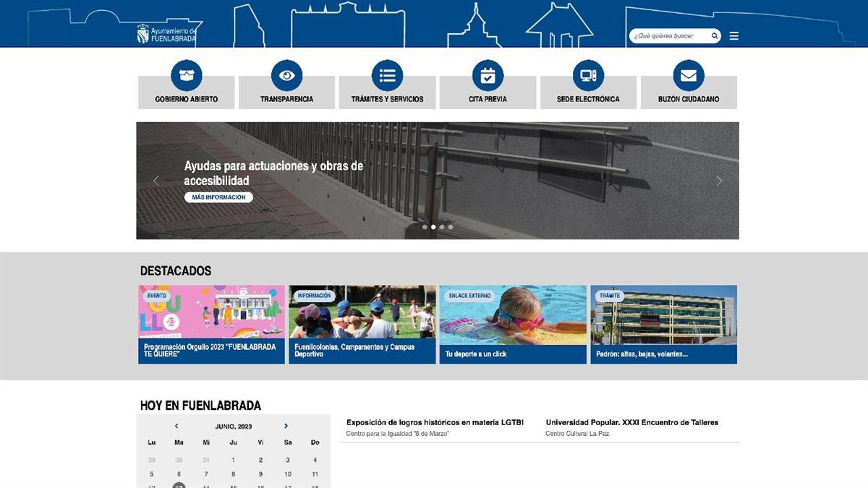Screen dimensions: 868x488
Task: Click the '¿Qué quieres buscar' search field
Action: coord(669,36)
